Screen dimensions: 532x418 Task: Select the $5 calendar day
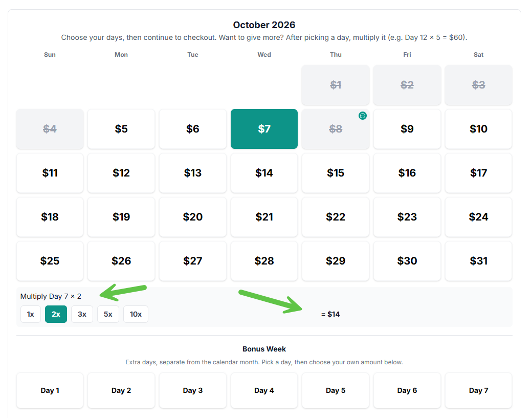point(121,129)
